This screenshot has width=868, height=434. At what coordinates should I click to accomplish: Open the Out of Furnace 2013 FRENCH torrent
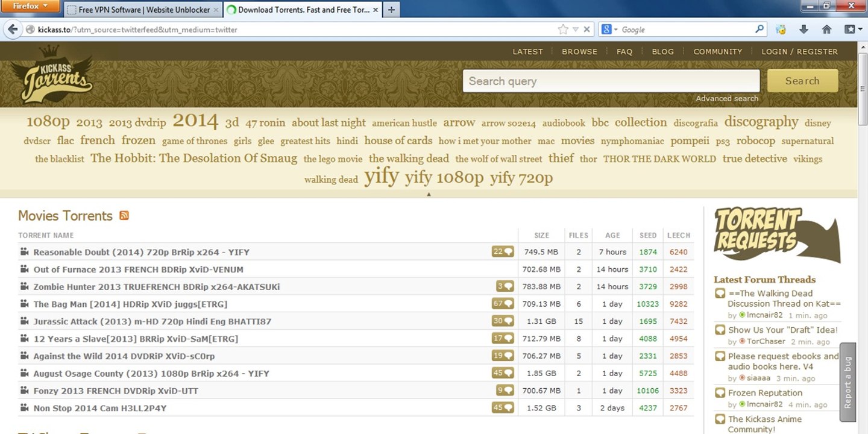pos(139,269)
